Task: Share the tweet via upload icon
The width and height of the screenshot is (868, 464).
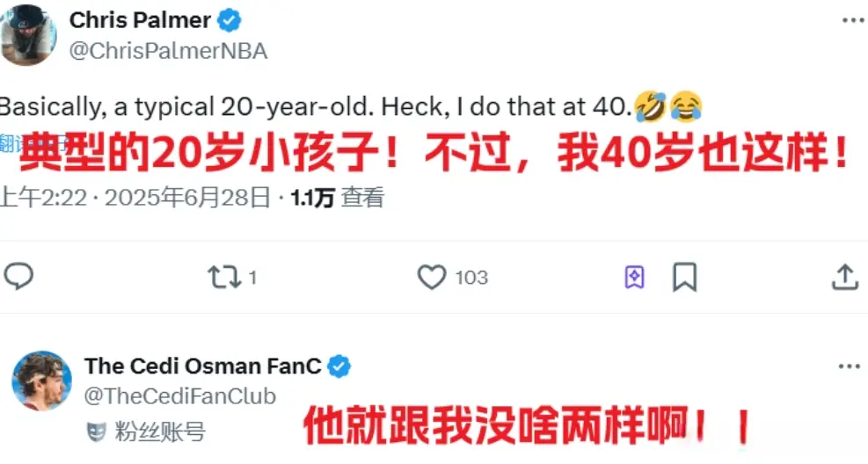Action: pos(844,278)
